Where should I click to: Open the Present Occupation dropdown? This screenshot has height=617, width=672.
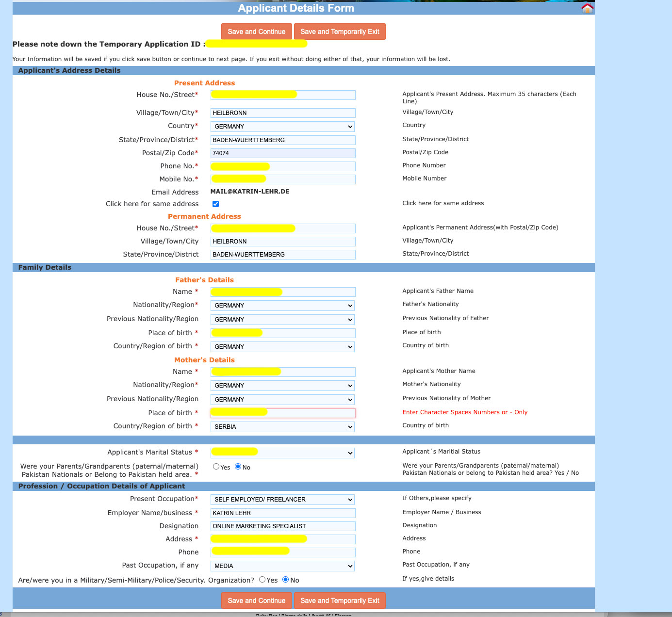point(282,500)
